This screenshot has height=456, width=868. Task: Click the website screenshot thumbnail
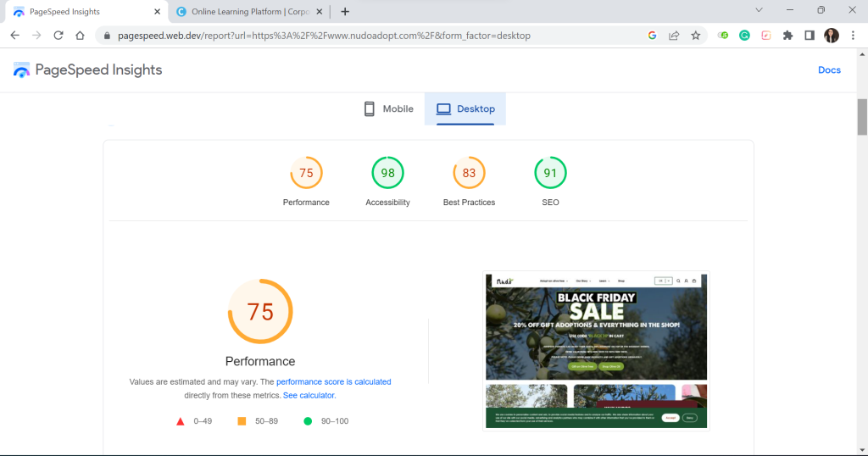(x=596, y=351)
